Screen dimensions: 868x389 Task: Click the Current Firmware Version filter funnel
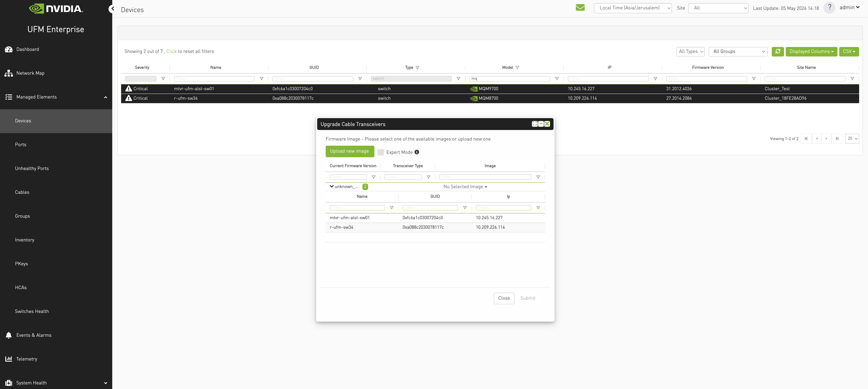point(373,177)
